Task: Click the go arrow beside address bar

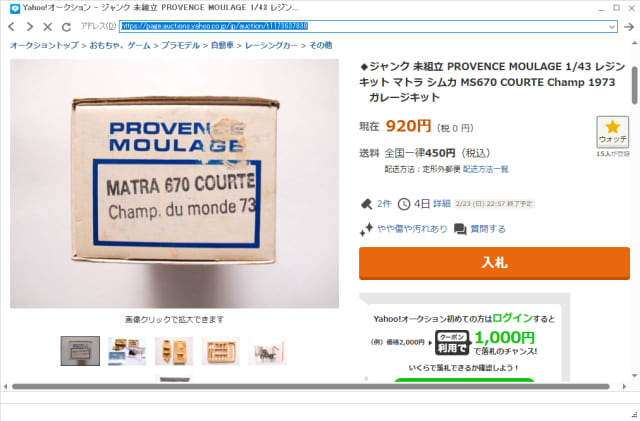Action: coord(629,27)
